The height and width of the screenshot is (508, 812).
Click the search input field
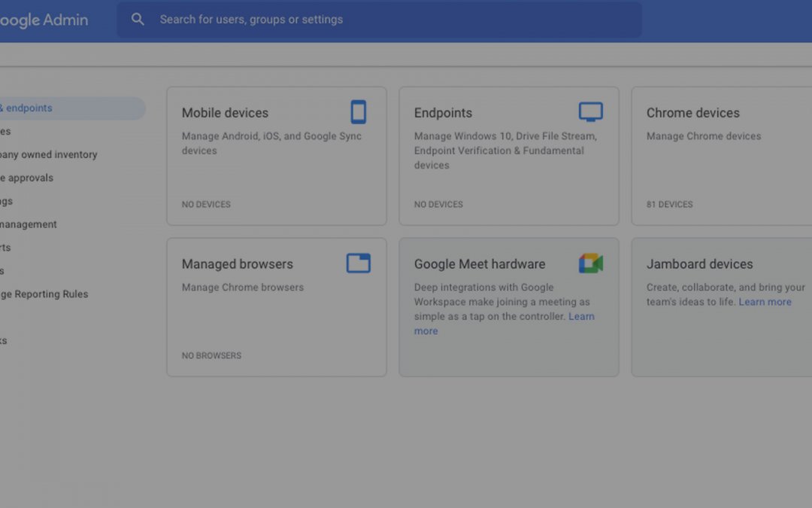click(376, 20)
